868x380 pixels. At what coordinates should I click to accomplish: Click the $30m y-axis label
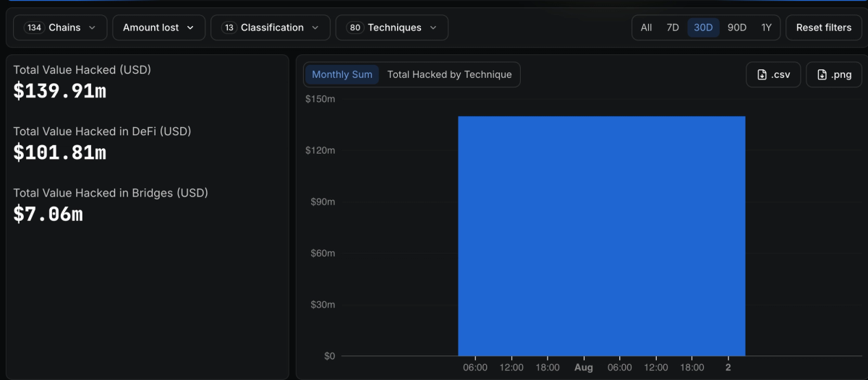click(322, 305)
